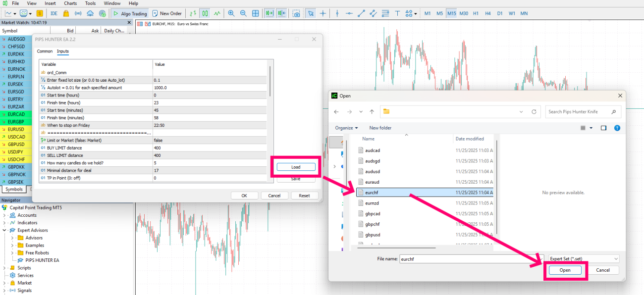Select the candlestick chart type icon
The image size is (644, 295).
(205, 13)
